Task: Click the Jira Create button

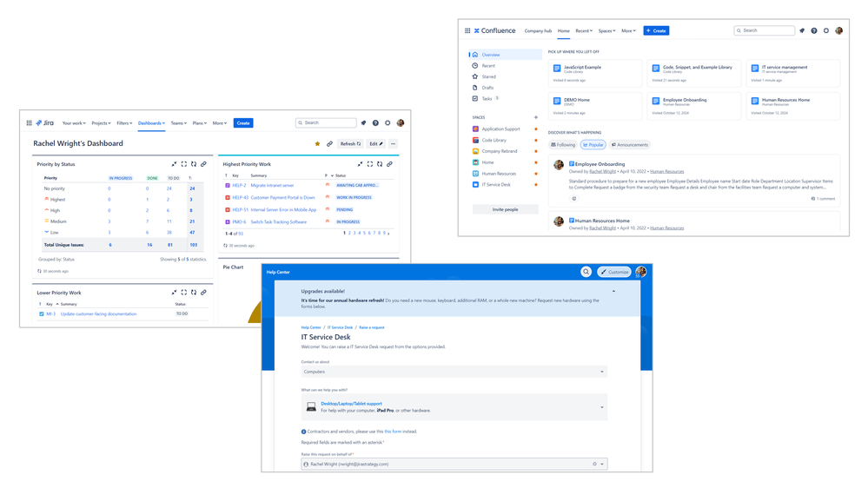Action: (243, 122)
